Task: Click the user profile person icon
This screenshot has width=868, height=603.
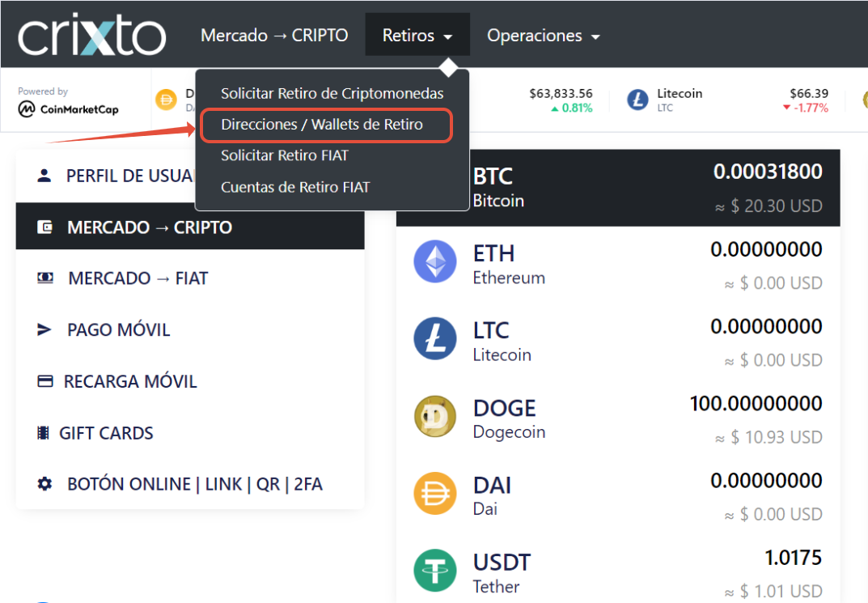Action: click(44, 176)
